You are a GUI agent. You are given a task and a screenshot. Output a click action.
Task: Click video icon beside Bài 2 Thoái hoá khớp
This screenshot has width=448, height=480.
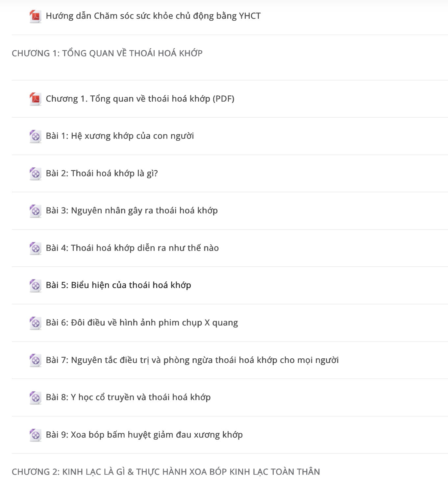tap(35, 174)
